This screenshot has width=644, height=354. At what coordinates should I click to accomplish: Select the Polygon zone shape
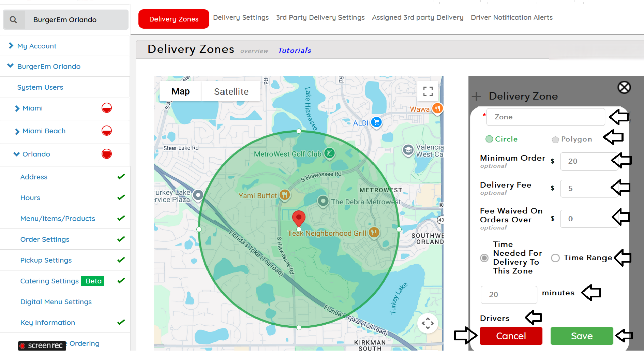pyautogui.click(x=572, y=139)
